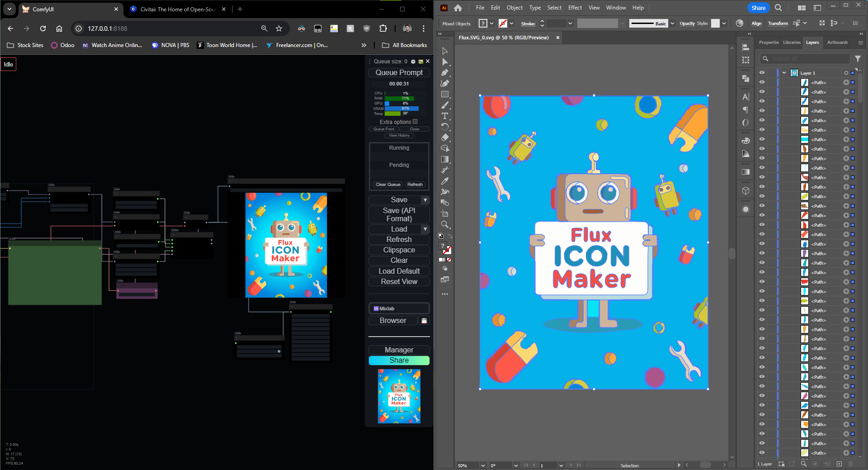Pick the Eyedropper tool
Viewport: 868px width, 470px height.
click(445, 181)
